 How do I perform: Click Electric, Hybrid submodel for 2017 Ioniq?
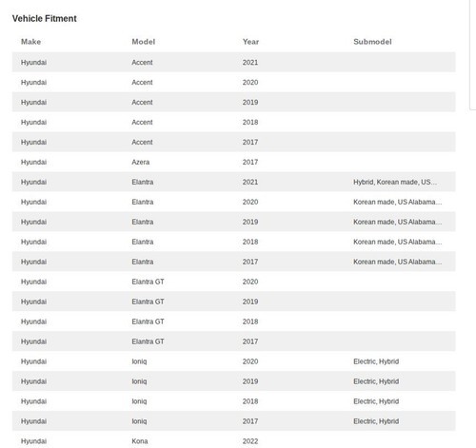[376, 421]
